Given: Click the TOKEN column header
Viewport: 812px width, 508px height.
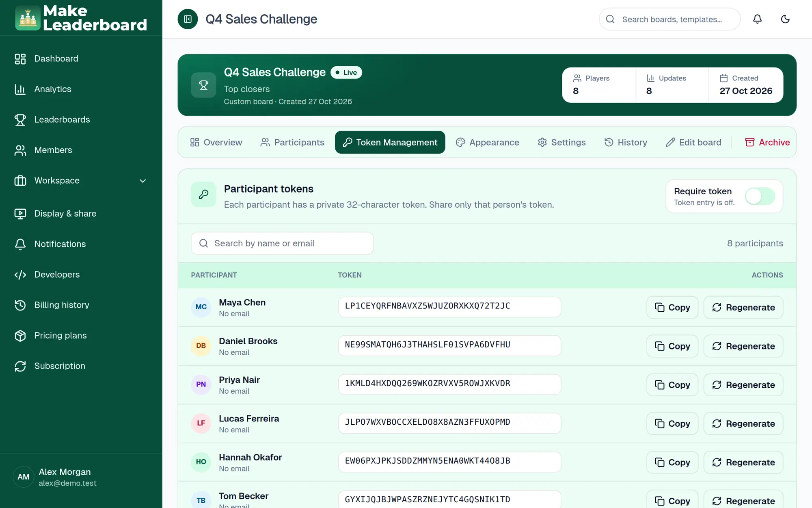Looking at the screenshot, I should click(x=350, y=275).
